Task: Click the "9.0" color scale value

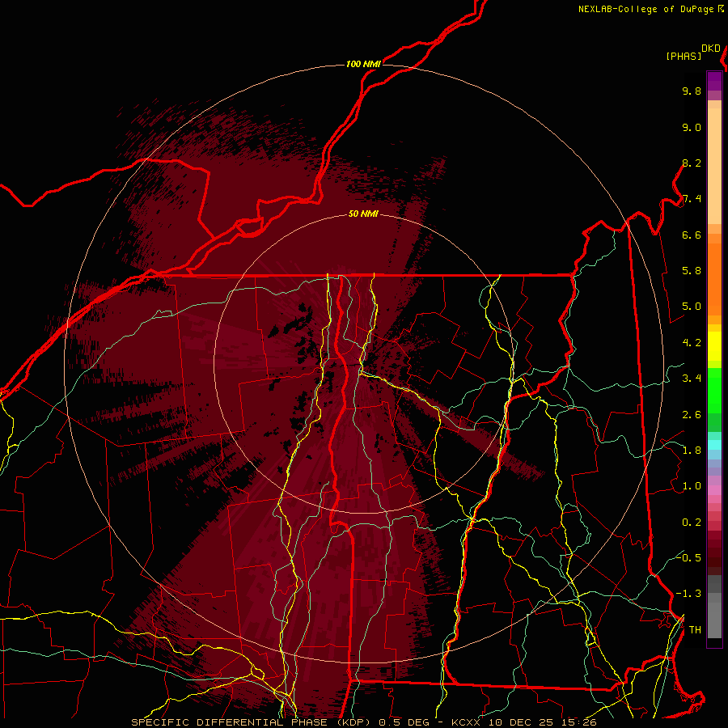Action: pyautogui.click(x=692, y=127)
